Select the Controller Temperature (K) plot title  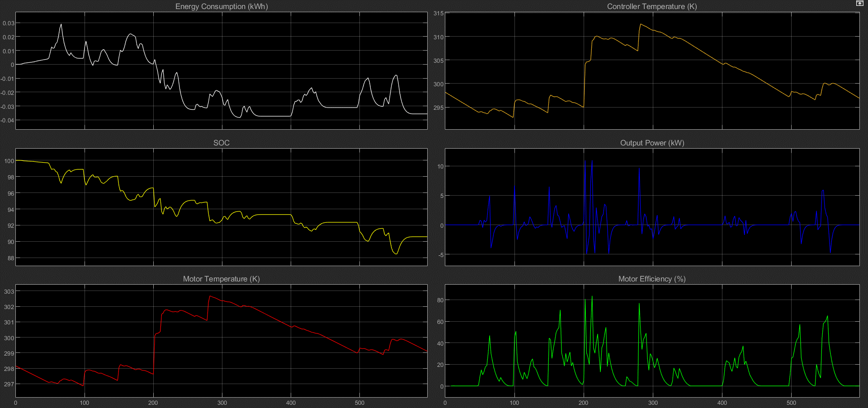(652, 6)
